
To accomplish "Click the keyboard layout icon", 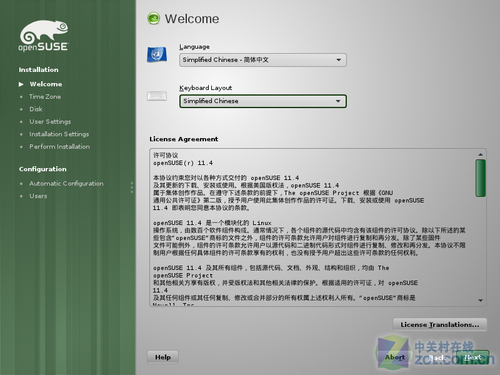I will [x=157, y=96].
